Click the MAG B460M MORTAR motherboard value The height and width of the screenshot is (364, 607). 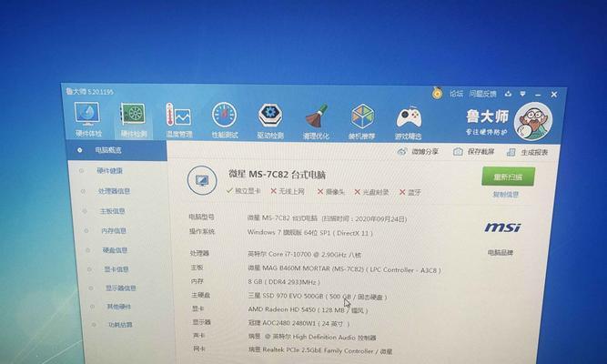coord(344,268)
